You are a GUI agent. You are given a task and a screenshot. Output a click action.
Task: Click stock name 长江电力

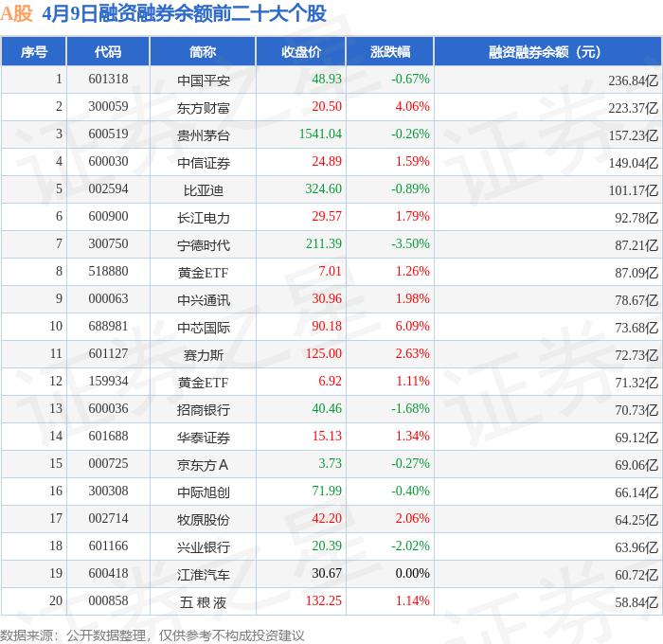[x=204, y=218]
